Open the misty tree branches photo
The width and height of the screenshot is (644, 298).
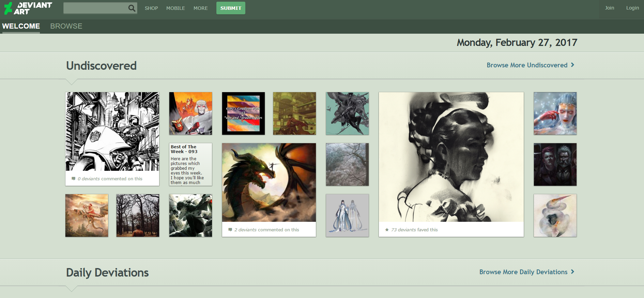(x=347, y=164)
